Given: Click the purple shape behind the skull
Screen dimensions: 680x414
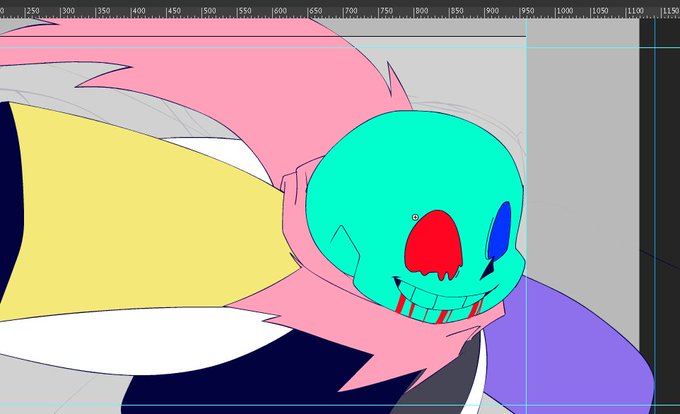Looking at the screenshot, I should [x=572, y=347].
